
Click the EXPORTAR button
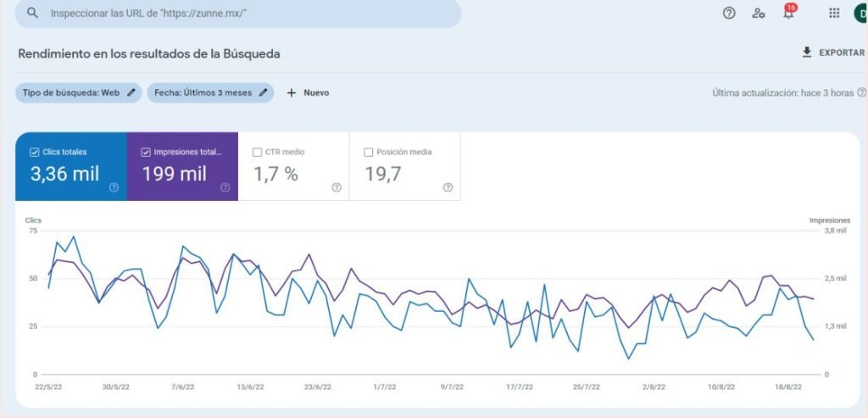840,53
